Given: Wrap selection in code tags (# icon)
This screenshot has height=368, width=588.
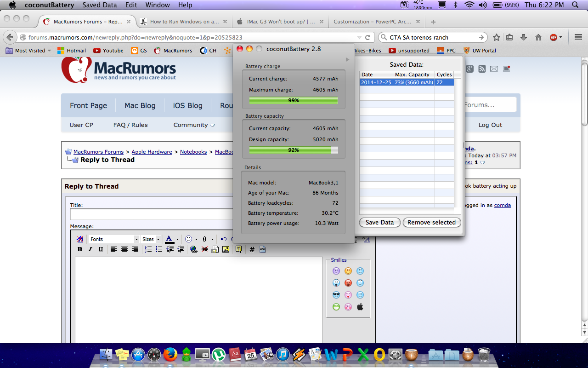Looking at the screenshot, I should (252, 249).
